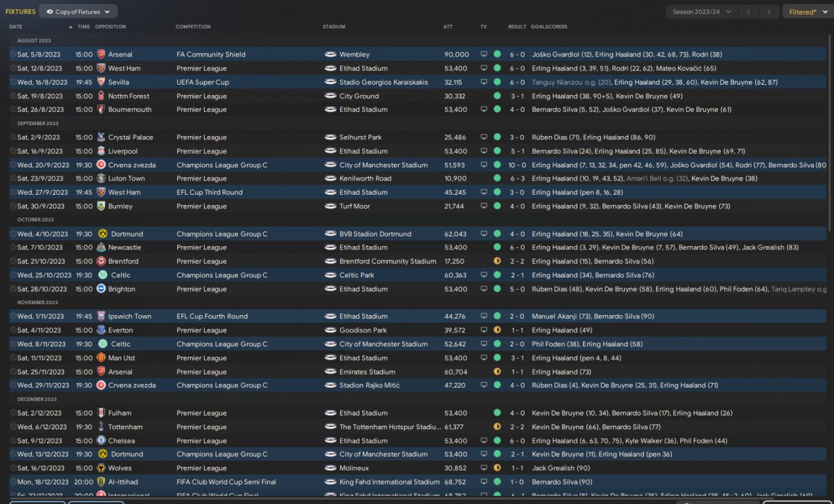Open the EFL Cup Third Round competition
The image size is (834, 504).
209,193
